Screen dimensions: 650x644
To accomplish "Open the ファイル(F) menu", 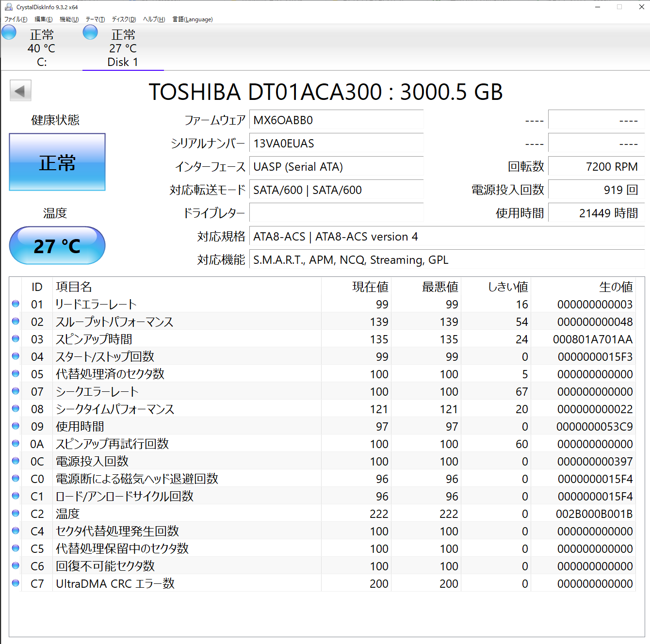I will coord(16,19).
